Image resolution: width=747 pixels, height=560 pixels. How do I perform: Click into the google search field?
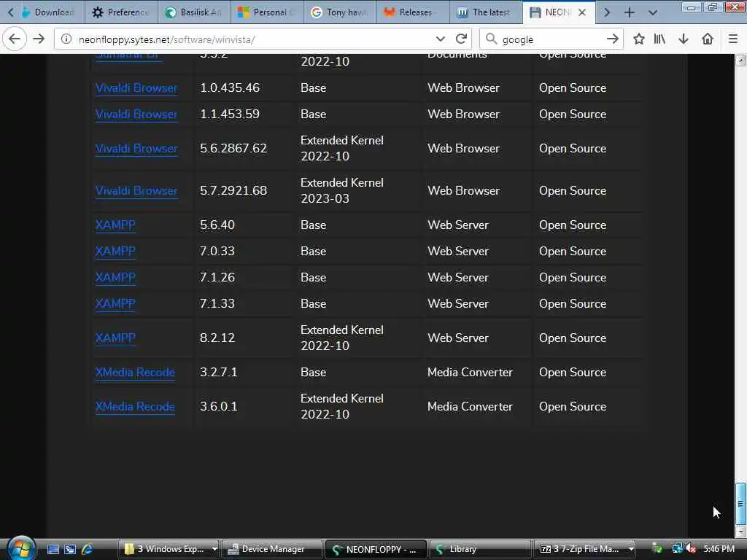click(x=551, y=39)
